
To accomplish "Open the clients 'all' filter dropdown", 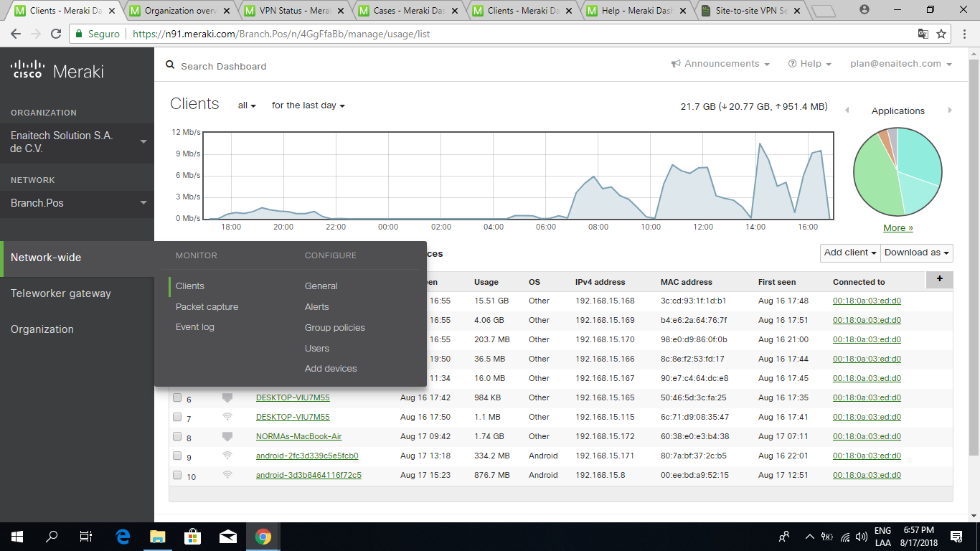I will coord(247,105).
